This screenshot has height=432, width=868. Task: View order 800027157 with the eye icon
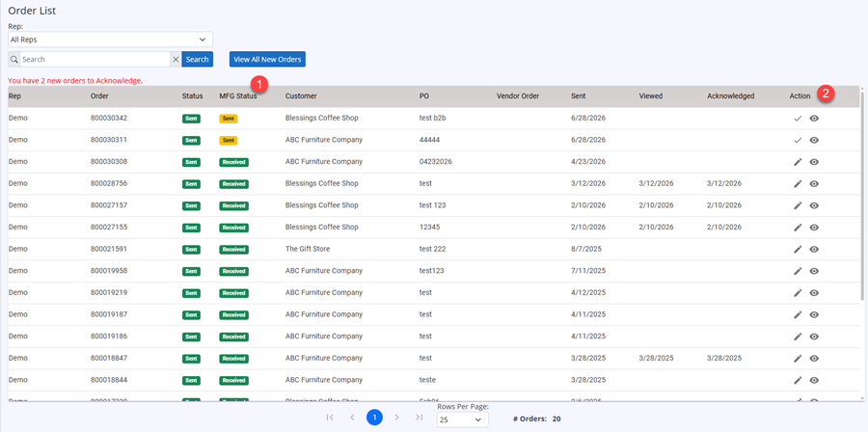(x=814, y=205)
